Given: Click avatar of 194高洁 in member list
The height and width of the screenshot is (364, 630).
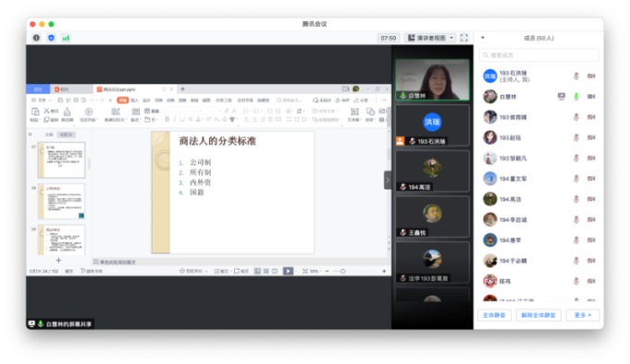Looking at the screenshot, I should pos(489,199).
